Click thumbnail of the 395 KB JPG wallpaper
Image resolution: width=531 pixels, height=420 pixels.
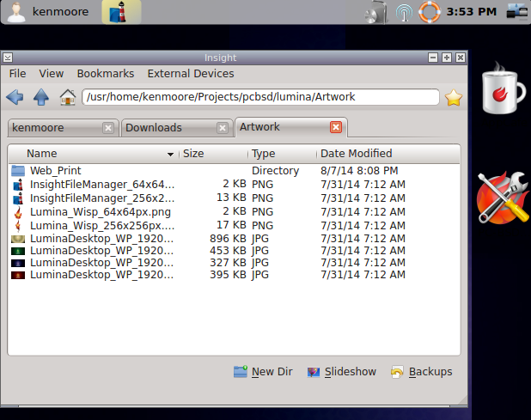click(18, 275)
